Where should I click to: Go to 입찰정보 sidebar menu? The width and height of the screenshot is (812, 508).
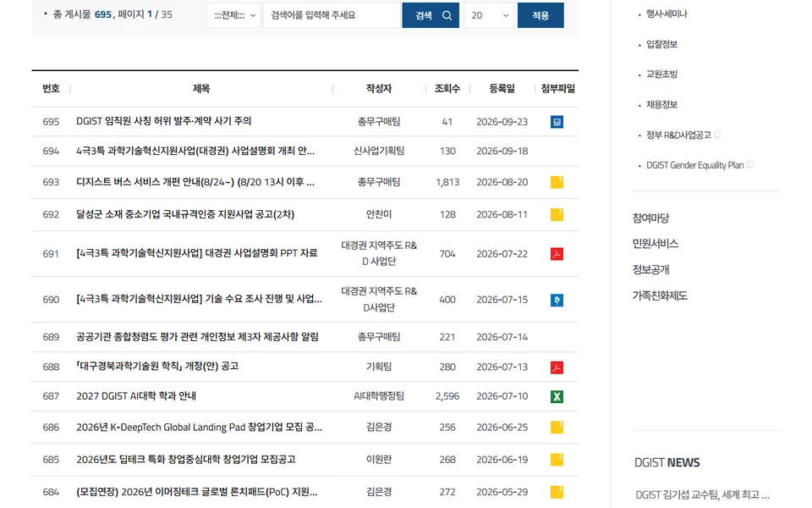[661, 44]
